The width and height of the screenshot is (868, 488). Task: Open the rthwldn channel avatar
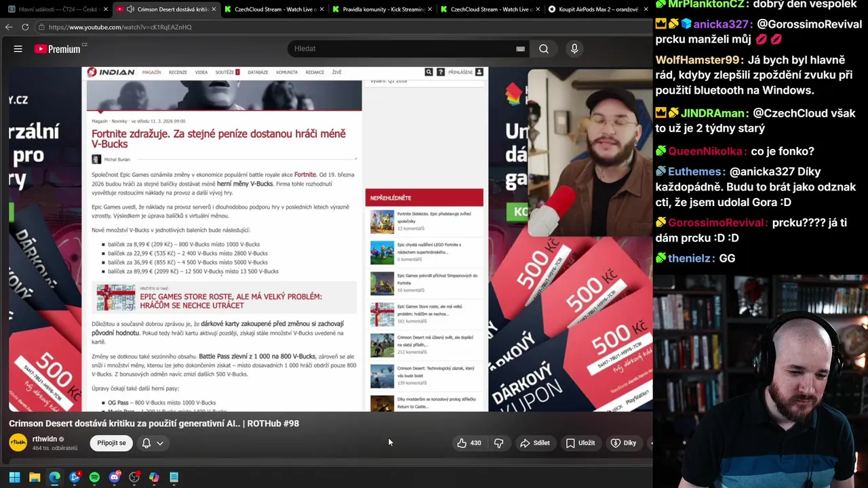[x=18, y=443]
